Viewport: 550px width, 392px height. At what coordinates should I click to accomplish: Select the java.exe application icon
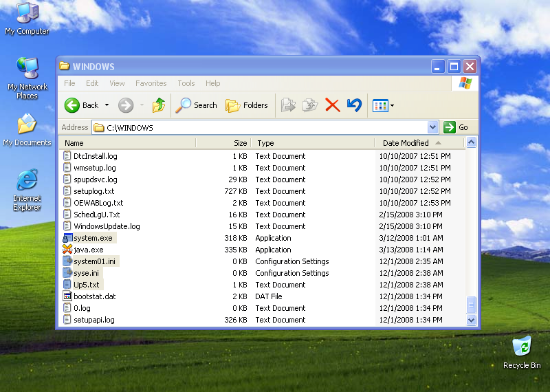67,250
